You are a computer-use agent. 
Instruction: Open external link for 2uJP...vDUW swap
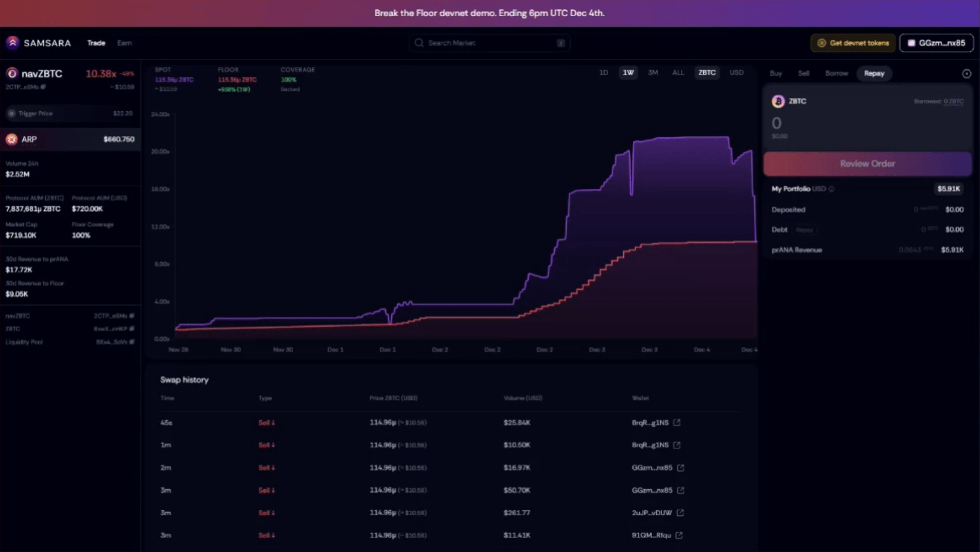point(680,513)
